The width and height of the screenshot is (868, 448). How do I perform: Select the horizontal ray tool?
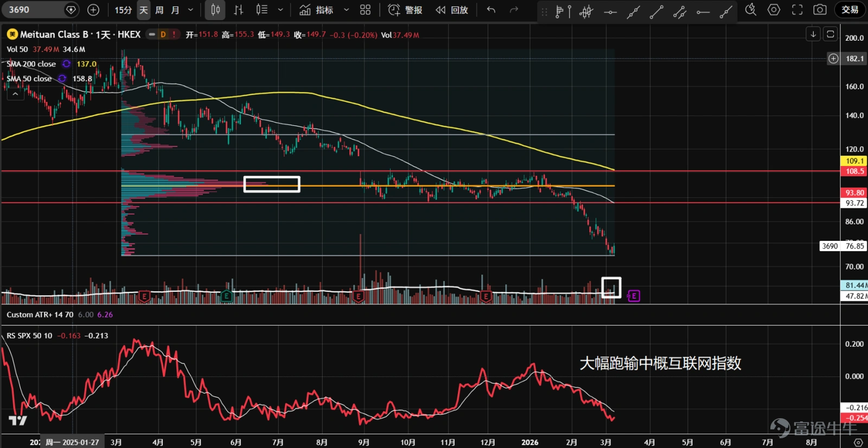click(x=703, y=11)
